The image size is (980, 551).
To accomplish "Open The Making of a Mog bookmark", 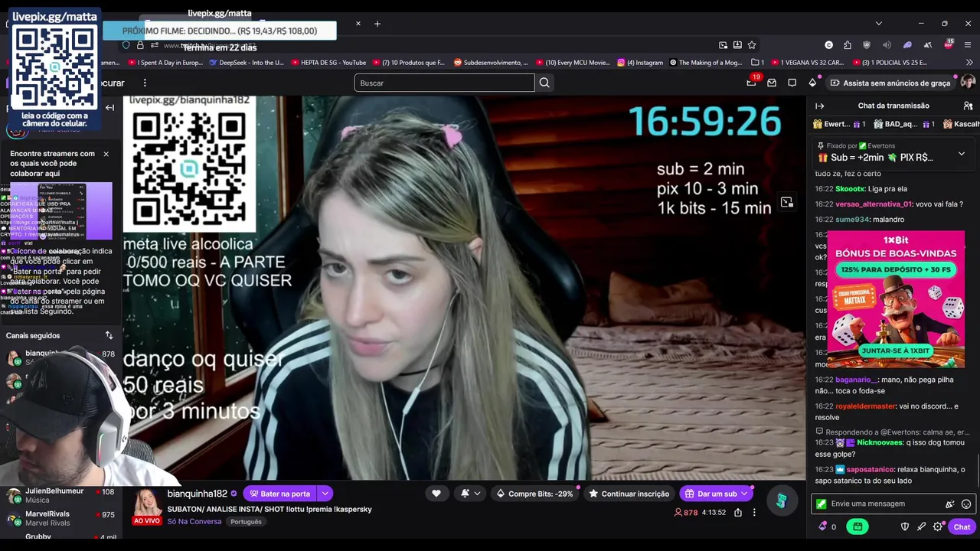I will tap(706, 63).
